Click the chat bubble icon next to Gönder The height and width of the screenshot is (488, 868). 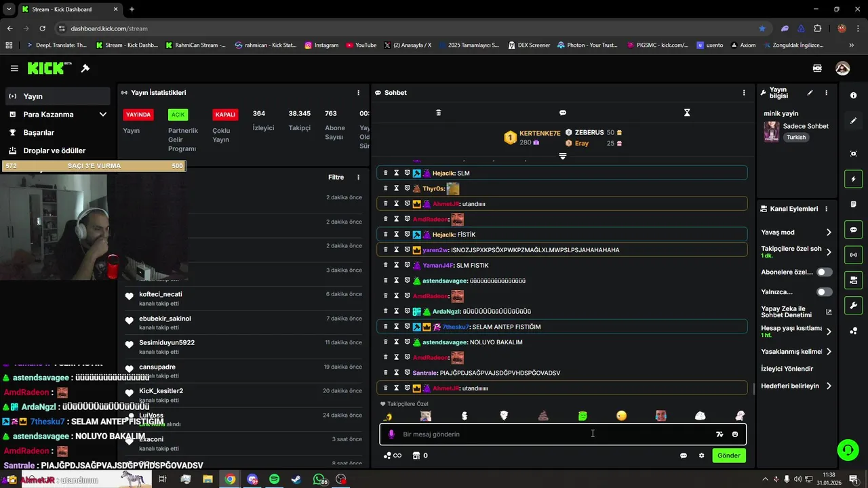[x=684, y=455]
